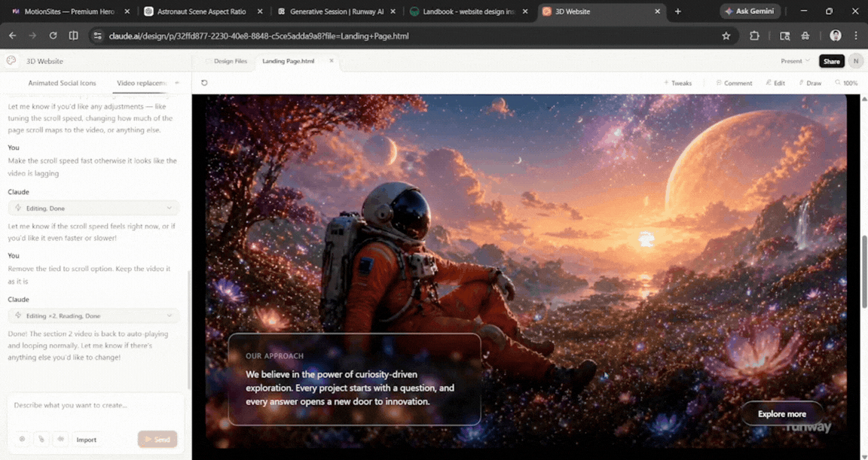
Task: Click the voice waveform icon in the chat box
Action: click(61, 439)
